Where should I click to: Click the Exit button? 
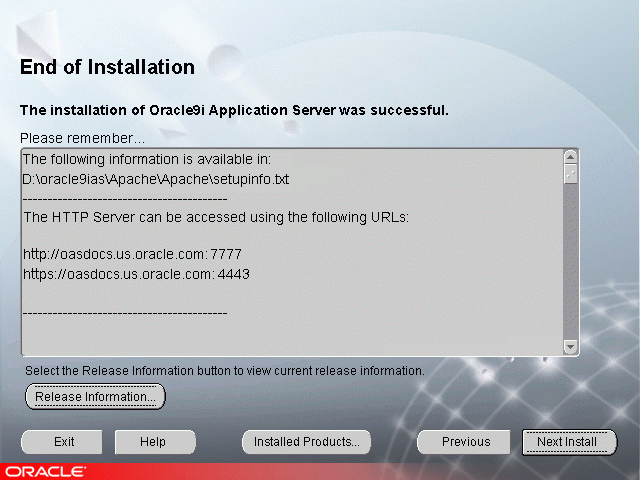(x=62, y=442)
